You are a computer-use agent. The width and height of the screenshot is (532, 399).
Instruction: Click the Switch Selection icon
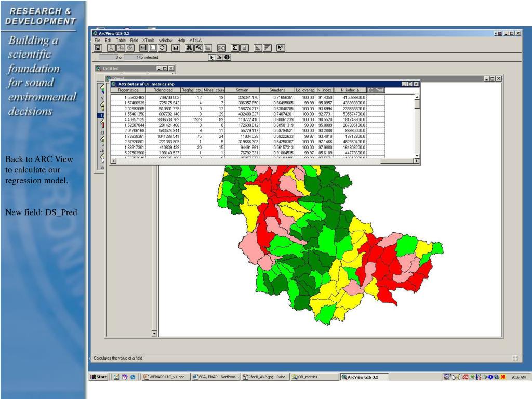pos(162,48)
